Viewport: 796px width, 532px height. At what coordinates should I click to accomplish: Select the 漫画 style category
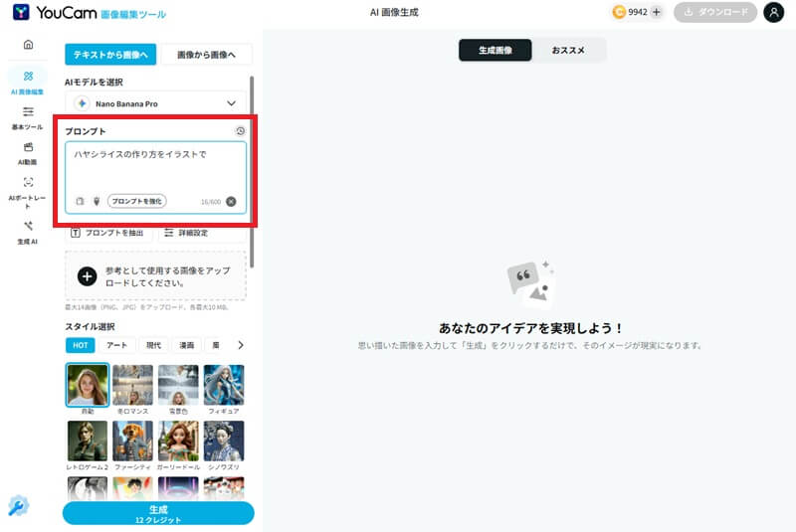[187, 345]
